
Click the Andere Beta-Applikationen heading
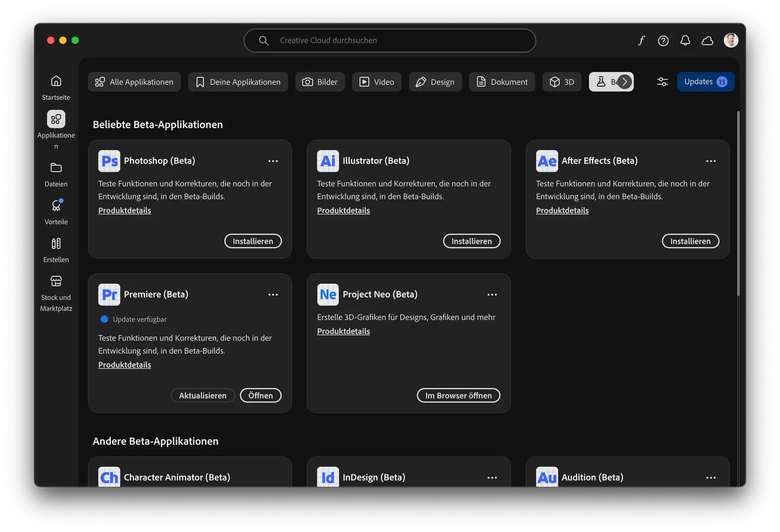click(x=156, y=441)
